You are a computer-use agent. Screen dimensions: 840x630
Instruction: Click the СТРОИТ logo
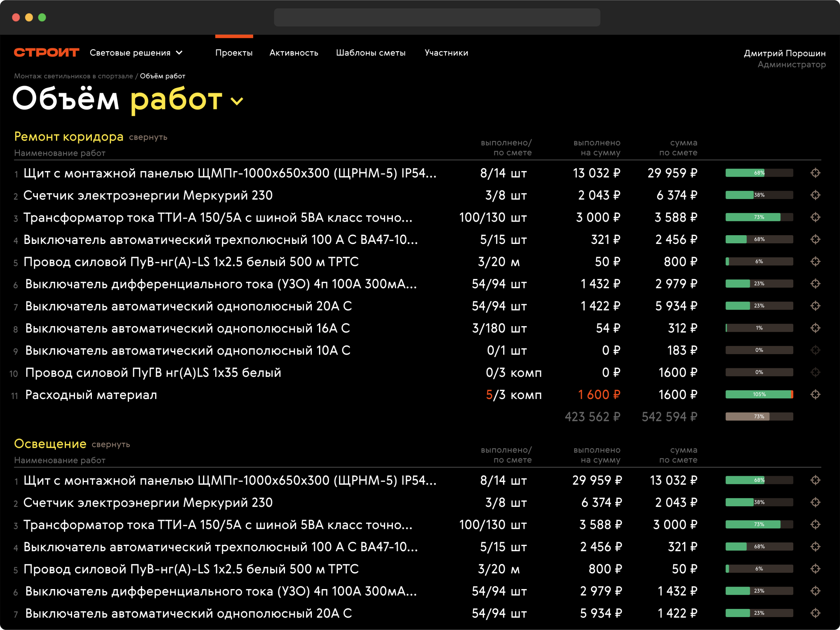coord(46,52)
